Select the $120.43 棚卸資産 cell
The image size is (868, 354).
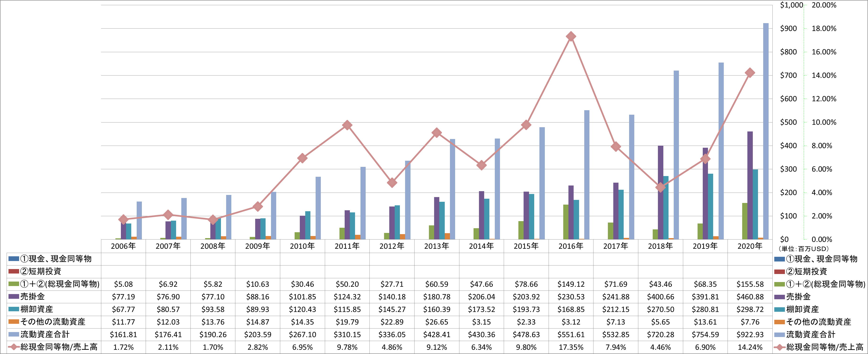(x=302, y=309)
